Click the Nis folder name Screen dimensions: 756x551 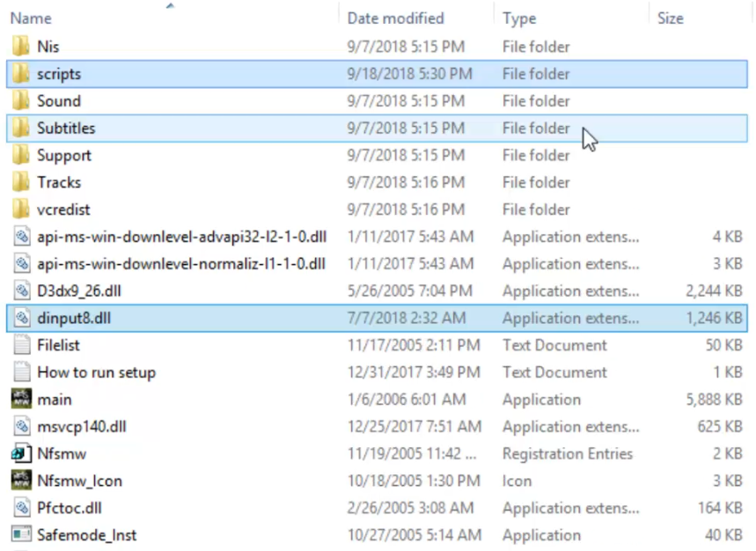(48, 47)
